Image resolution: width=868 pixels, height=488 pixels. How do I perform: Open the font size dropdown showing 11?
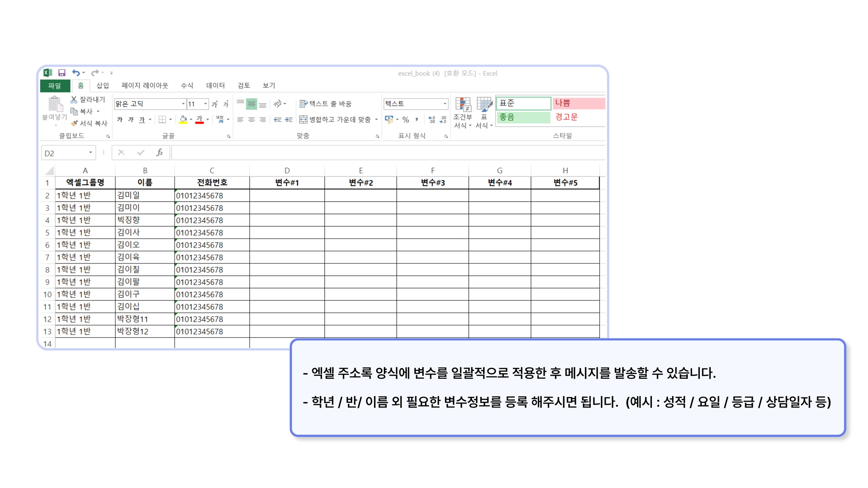click(x=206, y=104)
